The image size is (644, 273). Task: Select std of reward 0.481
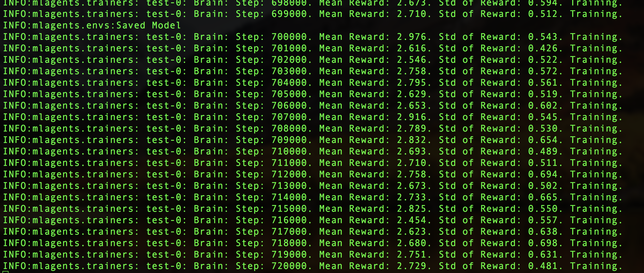click(x=543, y=266)
